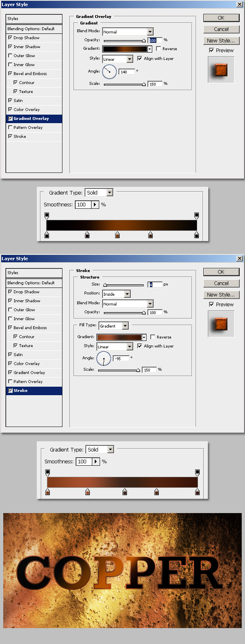The image size is (245, 644).
Task: Click OK in the Gradient Overlay dialog
Action: (221, 18)
